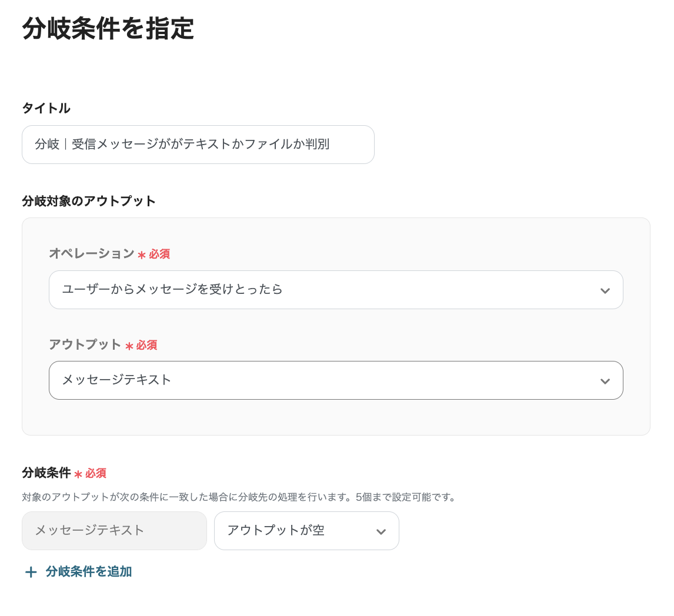
Task: Click the 分岐条件 section label
Action: (46, 473)
